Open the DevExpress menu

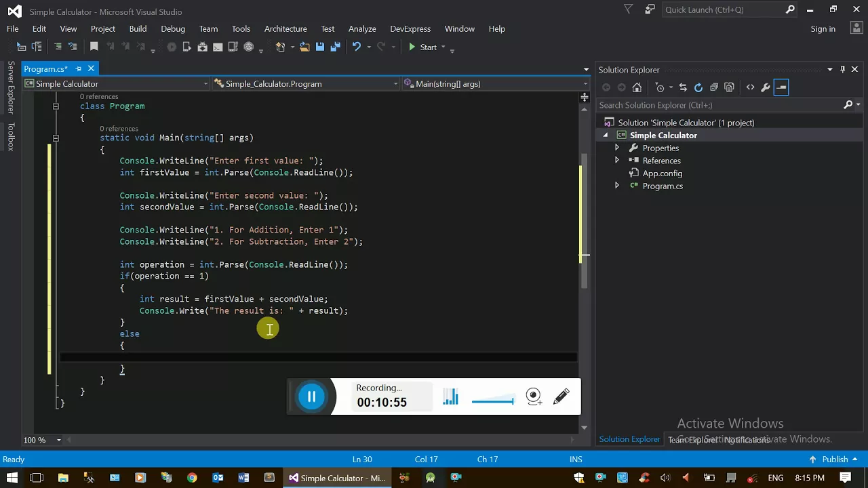click(410, 28)
